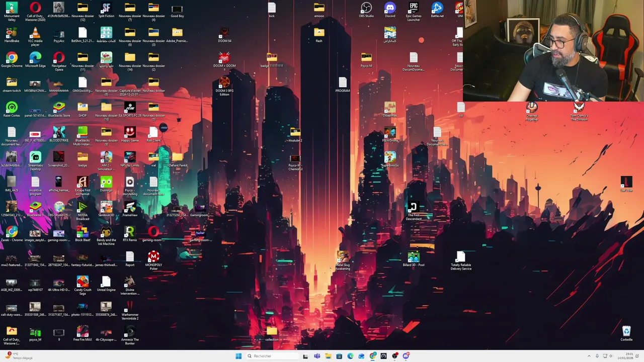Open Riot Client shortcut
Image resolution: width=644 pixels, height=362 pixels.
click(153, 134)
